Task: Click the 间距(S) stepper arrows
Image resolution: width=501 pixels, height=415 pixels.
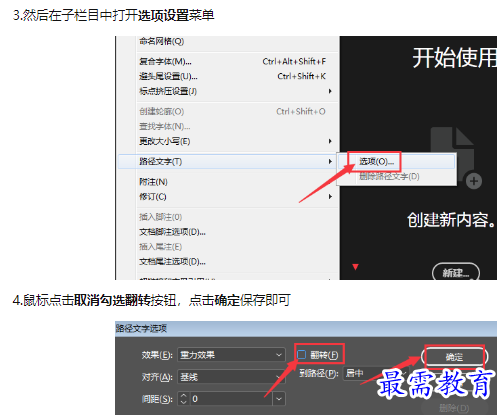Action: [x=184, y=399]
